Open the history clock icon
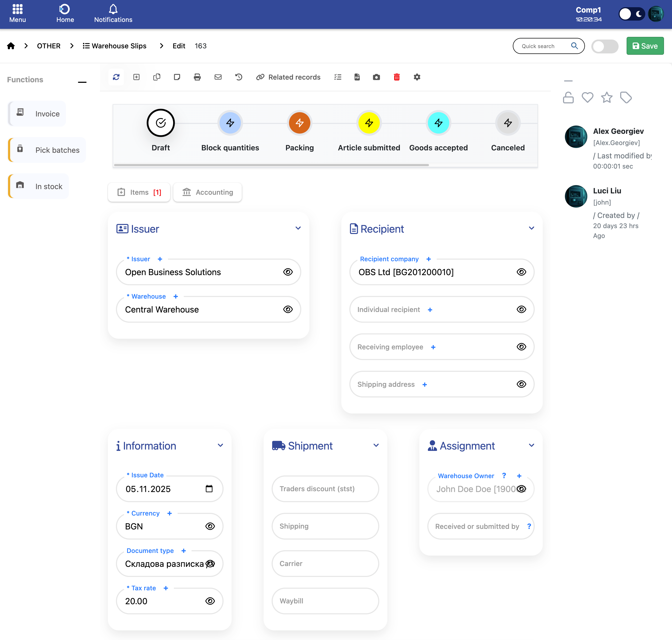This screenshot has width=672, height=640. click(x=239, y=77)
